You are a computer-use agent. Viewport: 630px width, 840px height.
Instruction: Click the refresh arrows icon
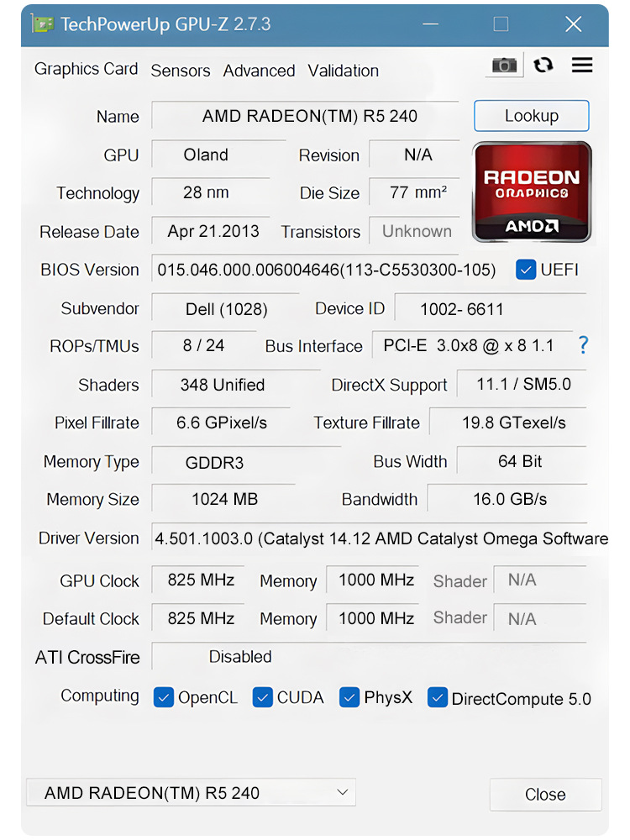point(543,66)
